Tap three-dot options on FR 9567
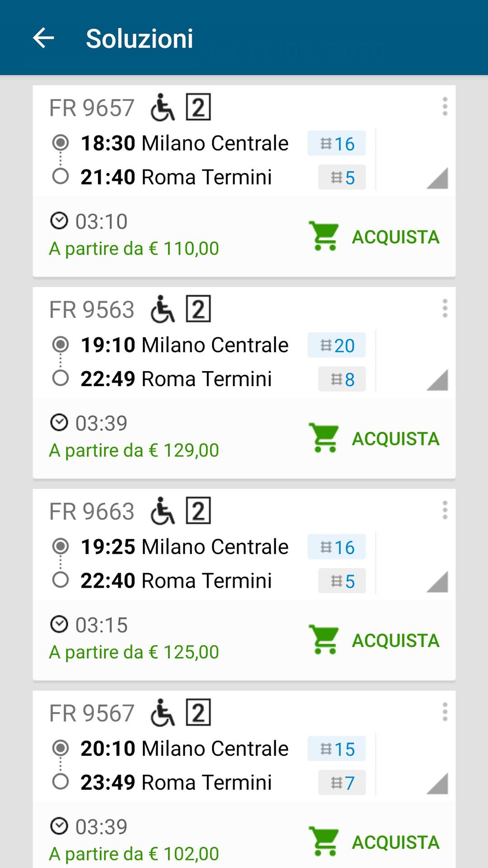Screen dimensions: 488x868 coord(445,712)
